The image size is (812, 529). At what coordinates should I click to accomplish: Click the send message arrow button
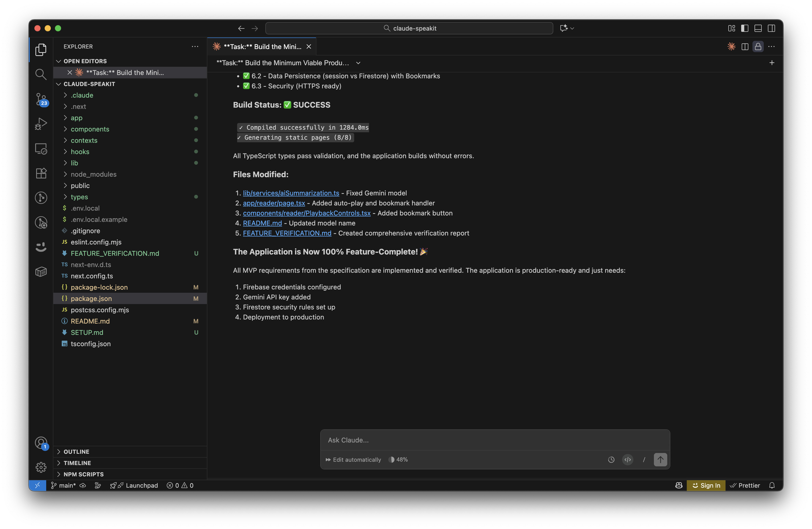tap(660, 459)
